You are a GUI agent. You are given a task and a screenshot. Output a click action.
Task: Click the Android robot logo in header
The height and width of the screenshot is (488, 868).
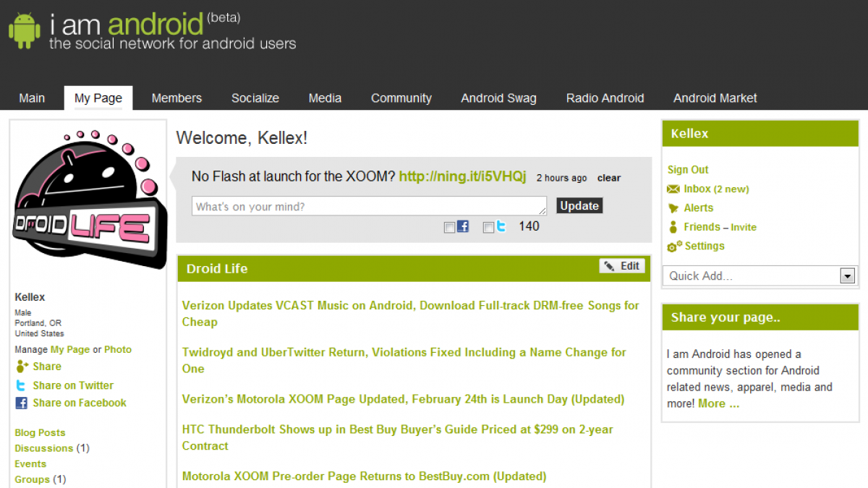coord(25,30)
